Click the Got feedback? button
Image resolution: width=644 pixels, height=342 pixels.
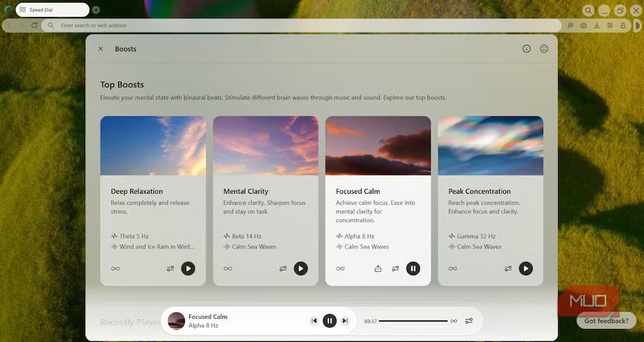606,321
